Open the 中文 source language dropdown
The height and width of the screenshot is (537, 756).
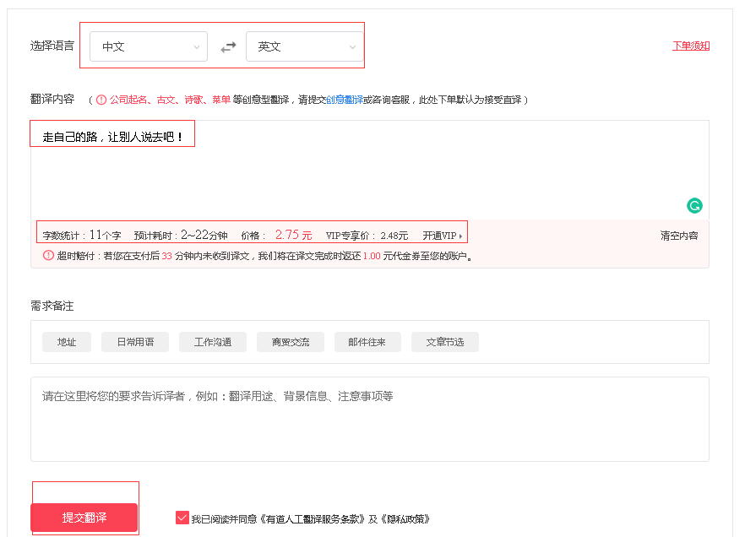[x=149, y=46]
